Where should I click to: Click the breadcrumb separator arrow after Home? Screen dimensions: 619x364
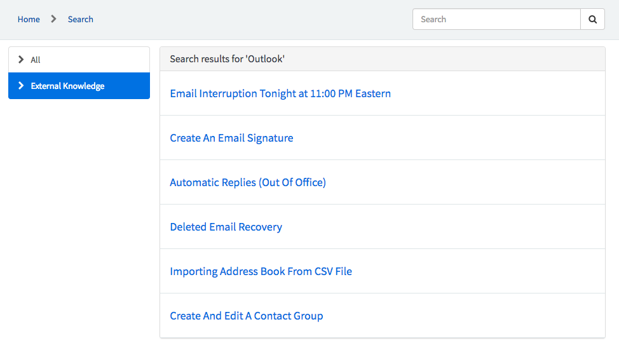pos(53,19)
